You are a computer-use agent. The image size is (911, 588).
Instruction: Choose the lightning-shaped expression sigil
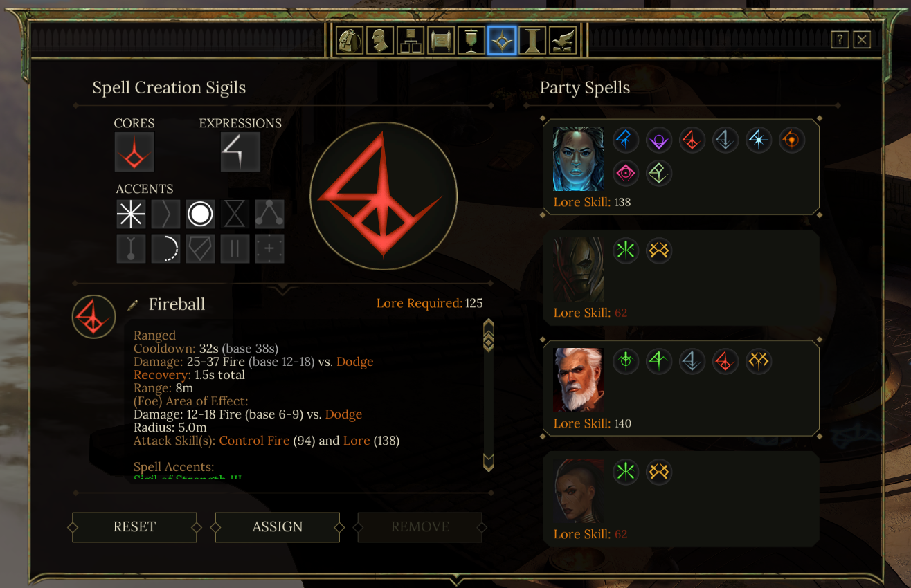click(240, 151)
